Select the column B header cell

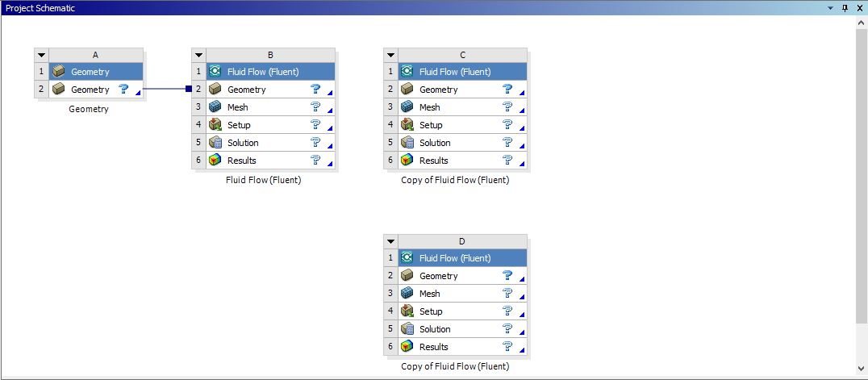click(x=270, y=55)
